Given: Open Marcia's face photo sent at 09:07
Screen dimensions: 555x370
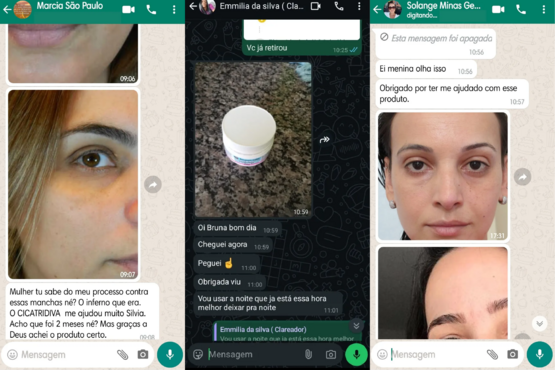Looking at the screenshot, I should 73,184.
